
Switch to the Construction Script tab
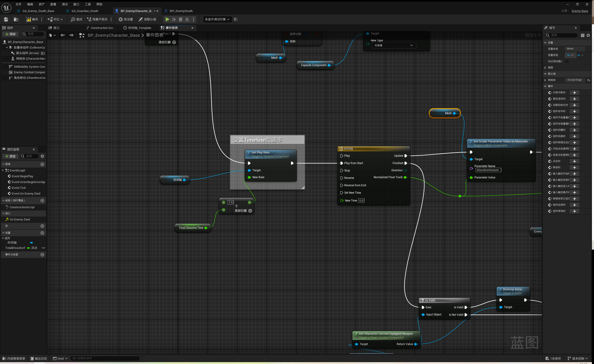[x=101, y=28]
